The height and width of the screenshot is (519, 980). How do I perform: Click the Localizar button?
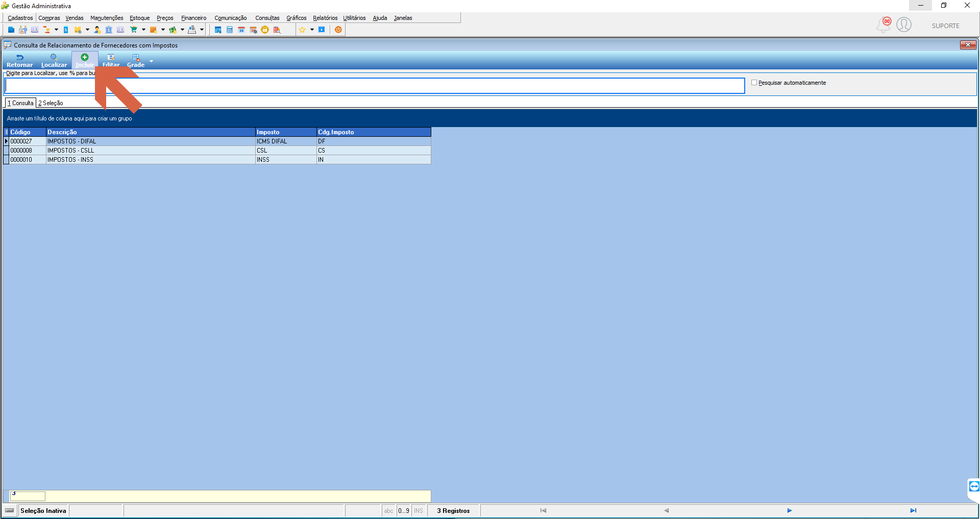pyautogui.click(x=54, y=61)
